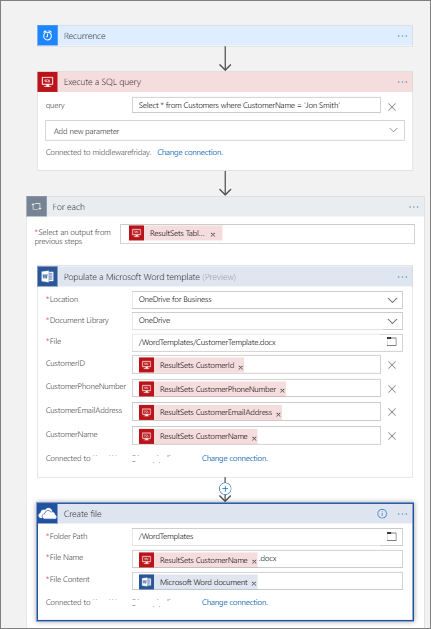Screen dimensions: 431x629
Task: Remove the query parameter field
Action: click(392, 107)
